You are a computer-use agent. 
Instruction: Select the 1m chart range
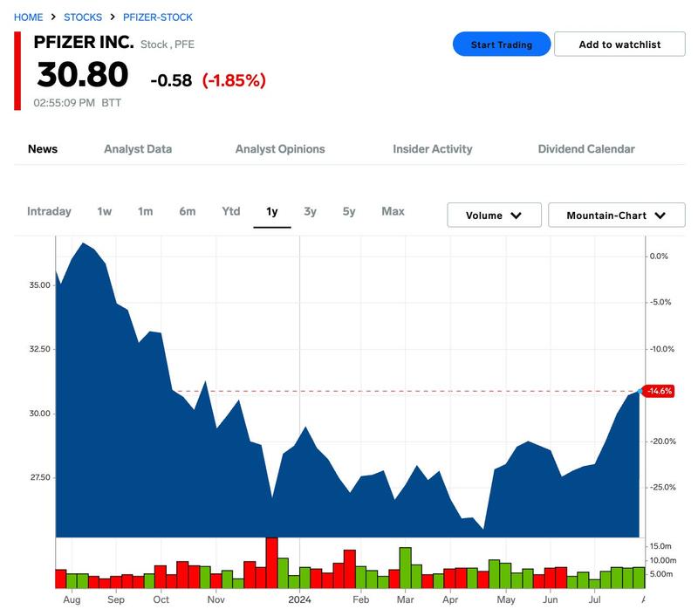pos(145,211)
